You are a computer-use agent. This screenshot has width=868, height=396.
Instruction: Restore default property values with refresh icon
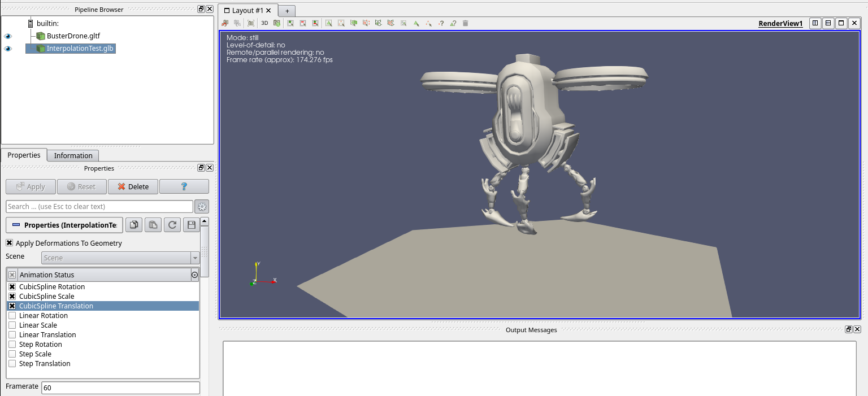point(172,225)
